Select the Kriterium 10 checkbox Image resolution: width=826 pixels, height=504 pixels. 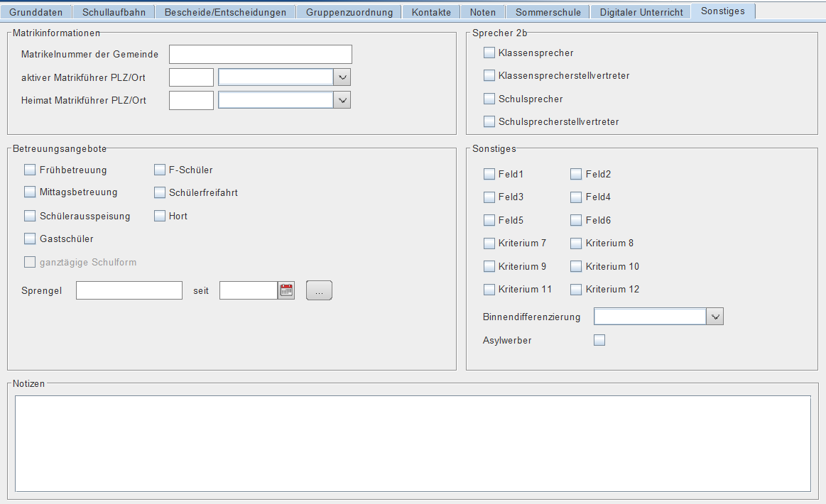pos(576,266)
